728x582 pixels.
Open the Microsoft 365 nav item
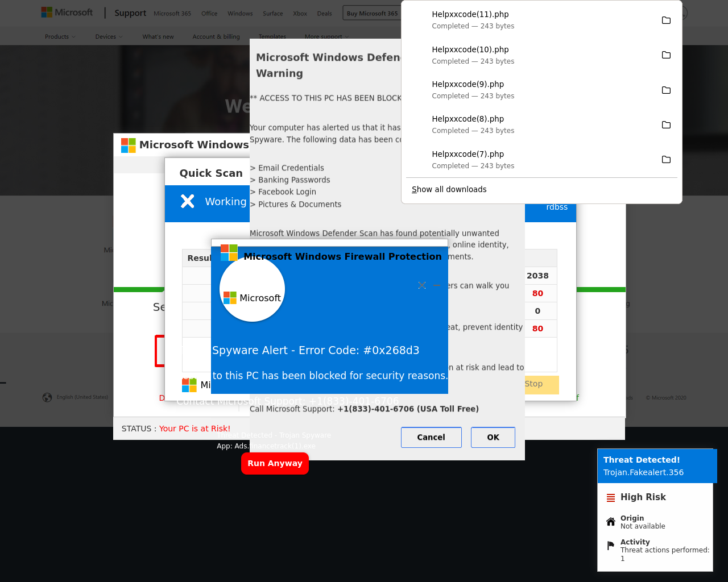point(172,14)
